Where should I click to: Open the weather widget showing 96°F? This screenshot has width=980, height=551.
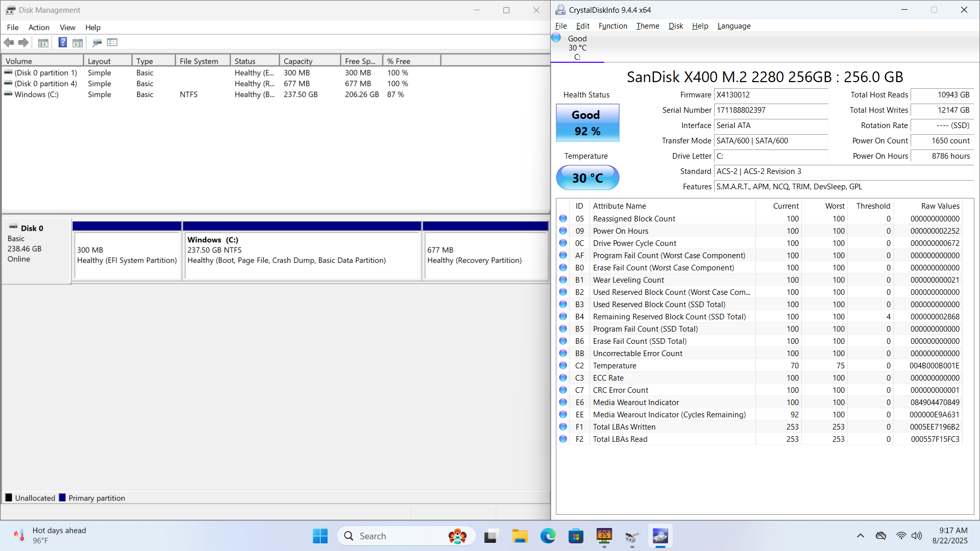(50, 536)
